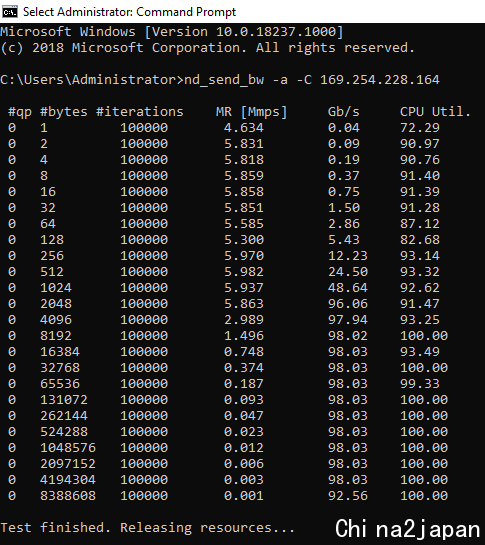Image resolution: width=485 pixels, height=545 pixels.
Task: Click the '#qp' column header
Action: (20, 112)
